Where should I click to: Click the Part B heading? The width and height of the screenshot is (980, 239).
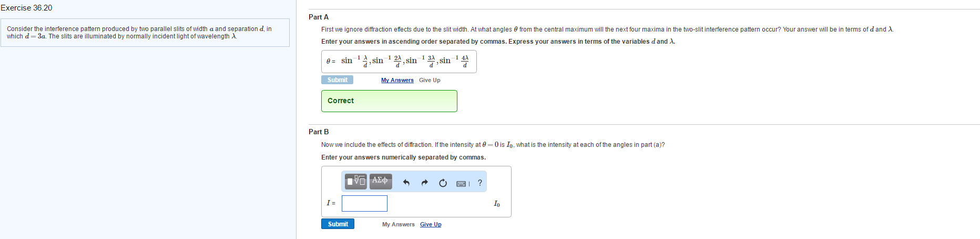(319, 132)
